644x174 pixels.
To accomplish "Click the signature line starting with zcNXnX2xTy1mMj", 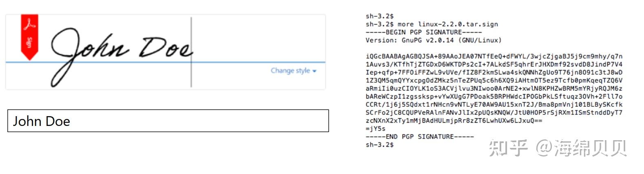I will pyautogui.click(x=454, y=121).
